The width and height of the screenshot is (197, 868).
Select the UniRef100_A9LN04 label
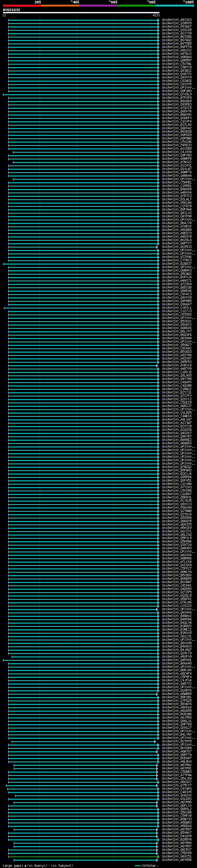tap(177, 761)
